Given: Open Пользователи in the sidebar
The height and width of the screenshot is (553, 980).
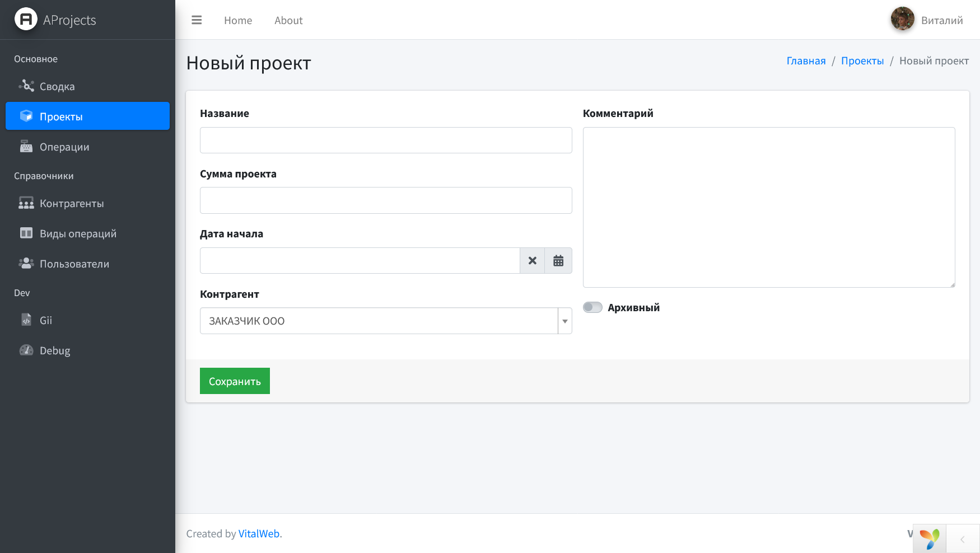Looking at the screenshot, I should pyautogui.click(x=87, y=264).
